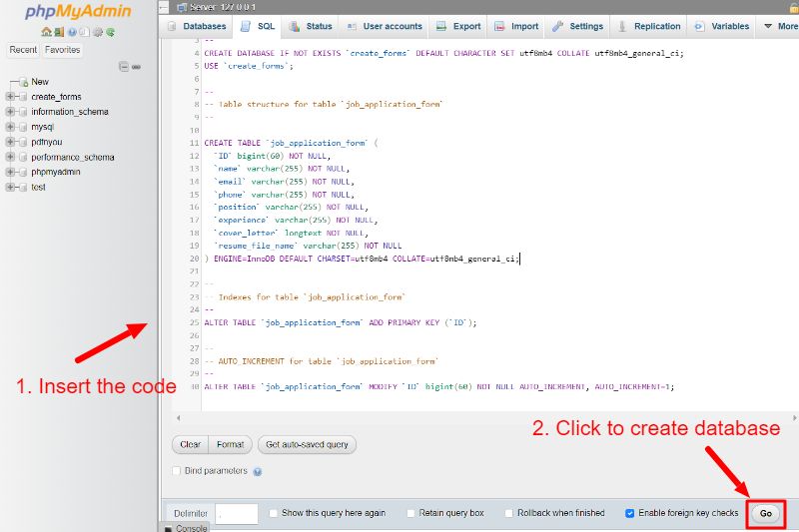799x532 pixels.
Task: Open MySQL documentation page icon
Action: (84, 32)
